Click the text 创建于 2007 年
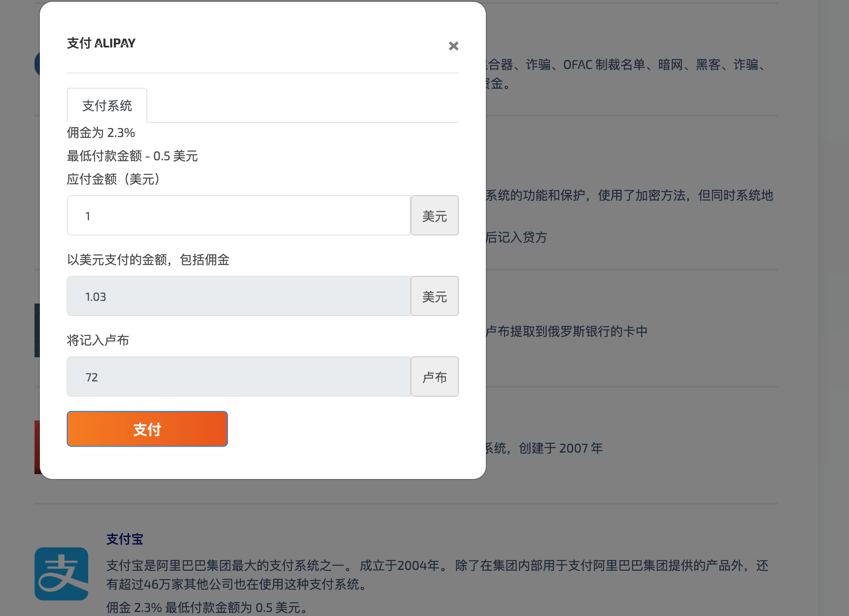This screenshot has width=849, height=616. [561, 449]
